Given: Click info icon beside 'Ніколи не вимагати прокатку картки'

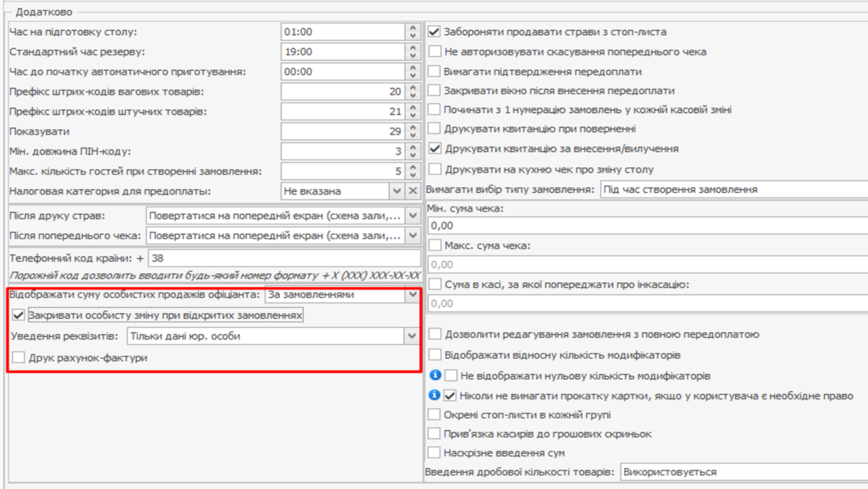Looking at the screenshot, I should [x=436, y=395].
